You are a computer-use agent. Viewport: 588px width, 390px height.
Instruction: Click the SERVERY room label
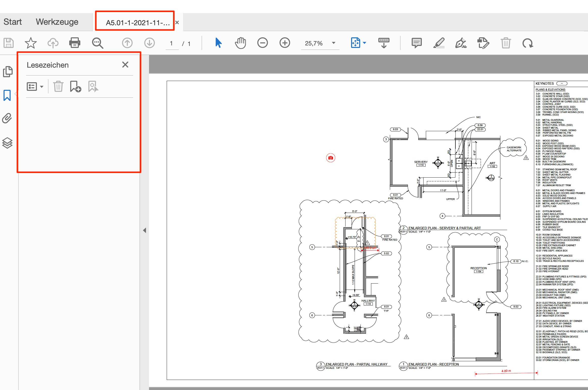pyautogui.click(x=421, y=162)
